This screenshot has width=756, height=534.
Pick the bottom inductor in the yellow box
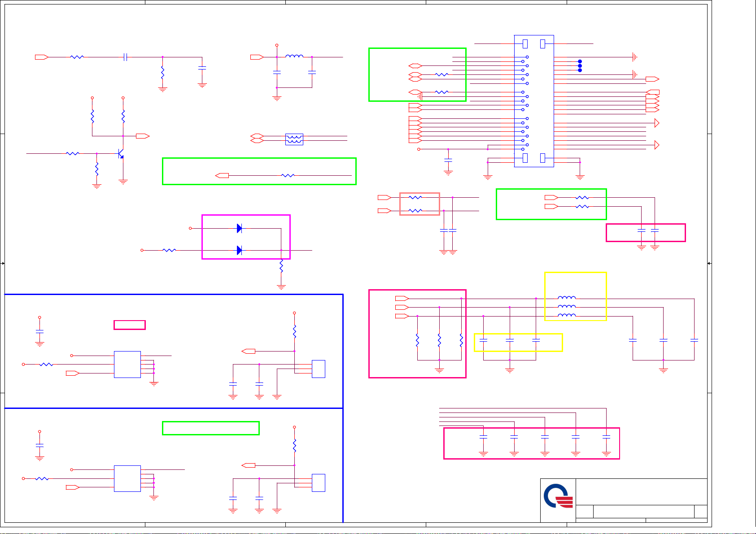click(567, 315)
